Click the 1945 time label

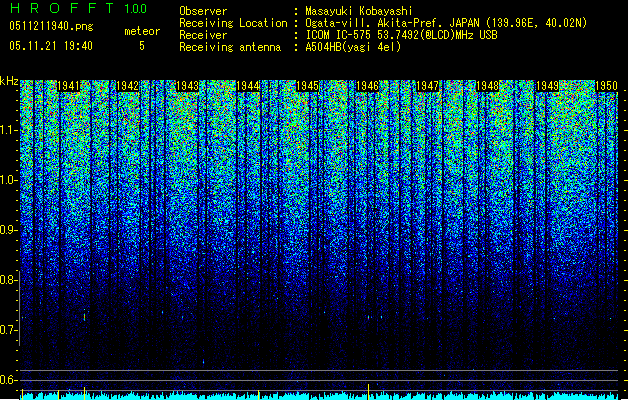[x=307, y=86]
